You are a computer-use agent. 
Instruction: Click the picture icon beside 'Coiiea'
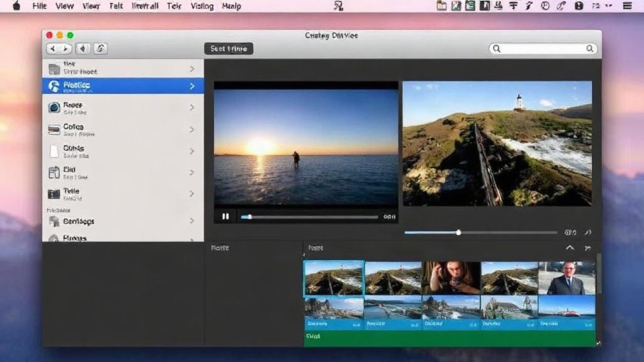click(54, 129)
